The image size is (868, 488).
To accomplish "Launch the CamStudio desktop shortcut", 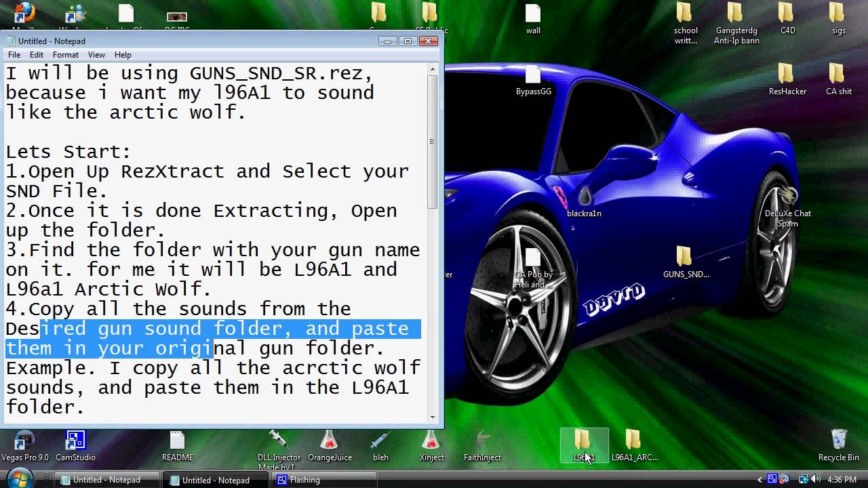I will click(x=75, y=445).
